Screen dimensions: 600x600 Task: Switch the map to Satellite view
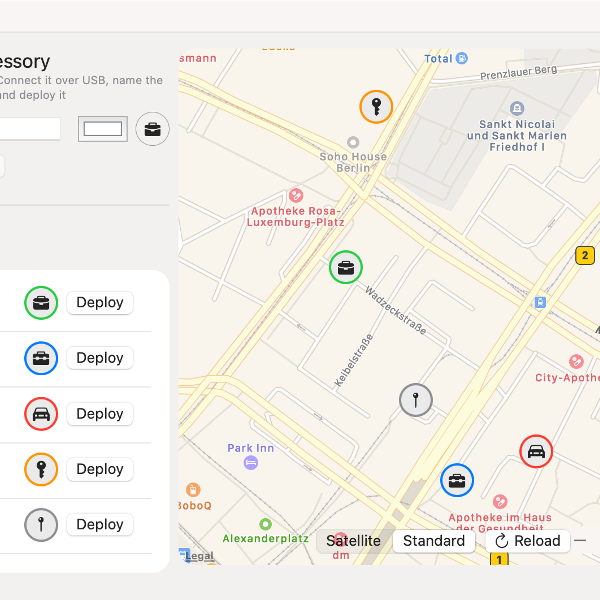point(355,541)
